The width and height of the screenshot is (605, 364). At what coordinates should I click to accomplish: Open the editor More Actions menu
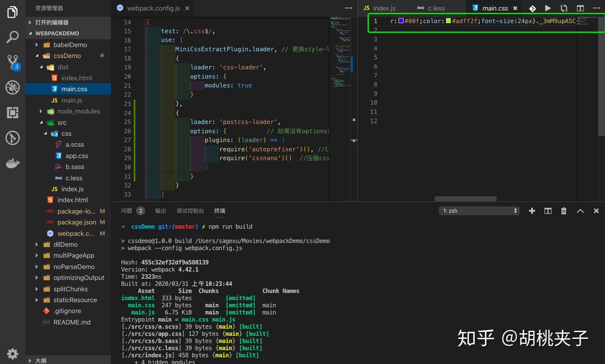click(349, 8)
